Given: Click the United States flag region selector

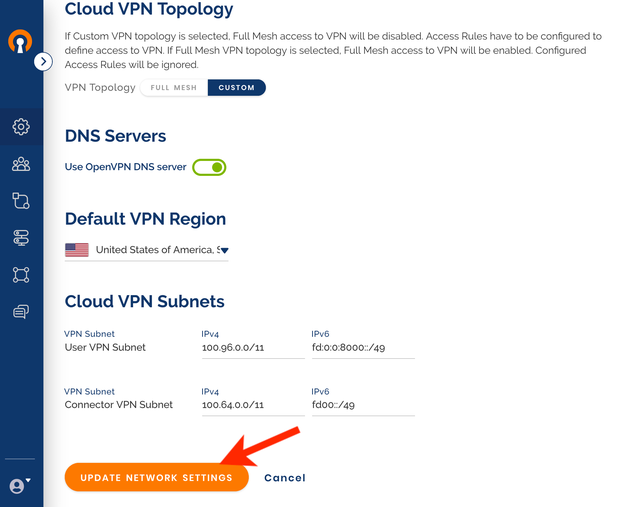Looking at the screenshot, I should pyautogui.click(x=77, y=250).
